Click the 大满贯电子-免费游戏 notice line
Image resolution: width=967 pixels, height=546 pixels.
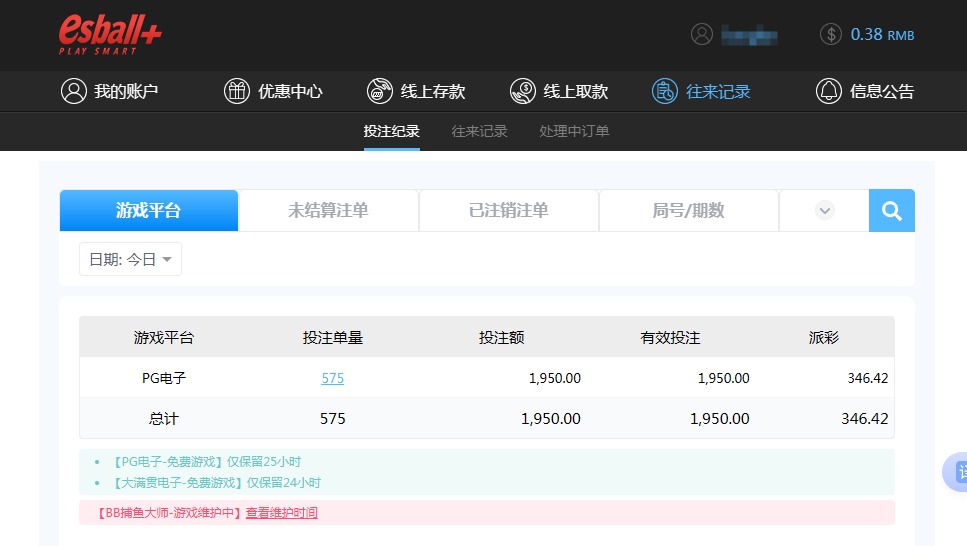coord(215,482)
